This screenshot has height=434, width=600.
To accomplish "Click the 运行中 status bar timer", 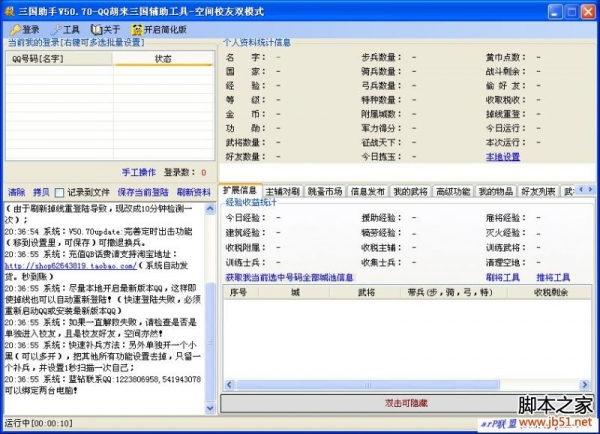I will (x=39, y=423).
